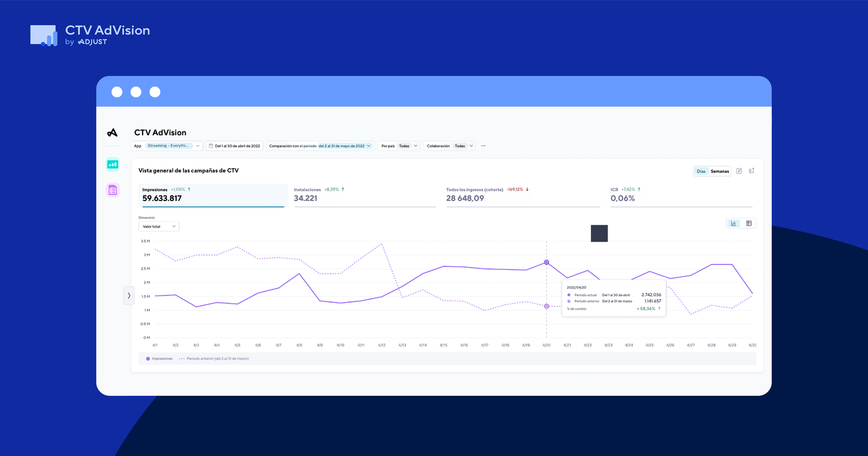The width and height of the screenshot is (868, 456).
Task: Open the Por país Todas dropdown
Action: click(x=399, y=146)
